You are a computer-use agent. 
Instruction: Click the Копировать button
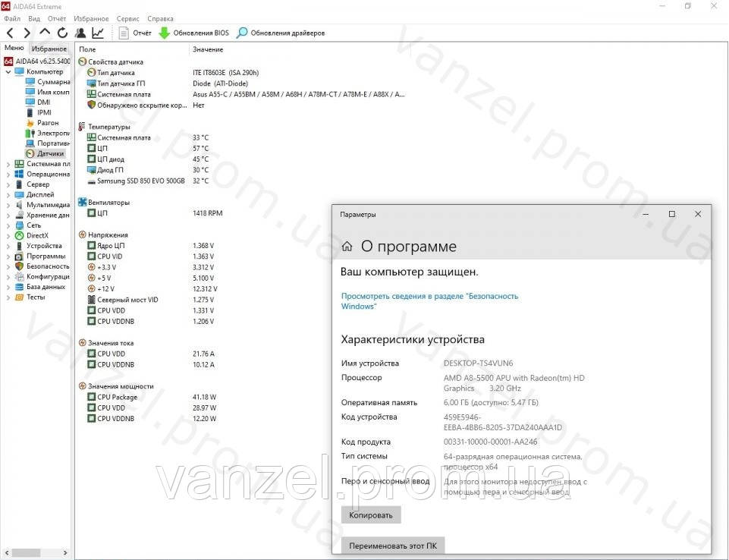(x=371, y=515)
